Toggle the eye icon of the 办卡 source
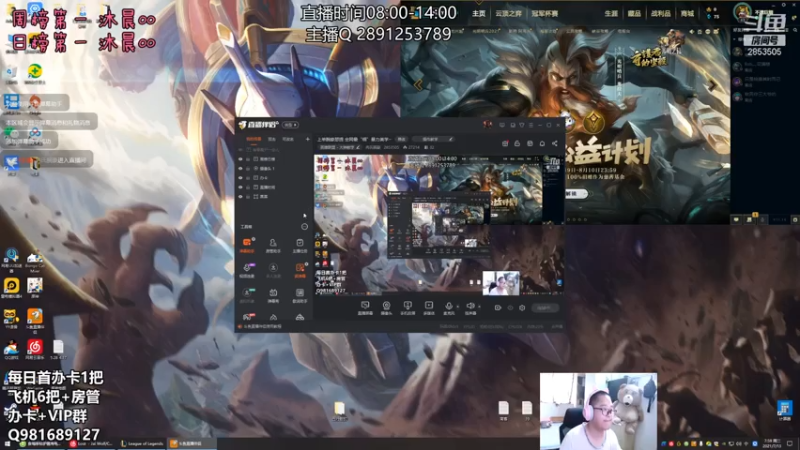Image resolution: width=800 pixels, height=450 pixels. click(x=241, y=178)
